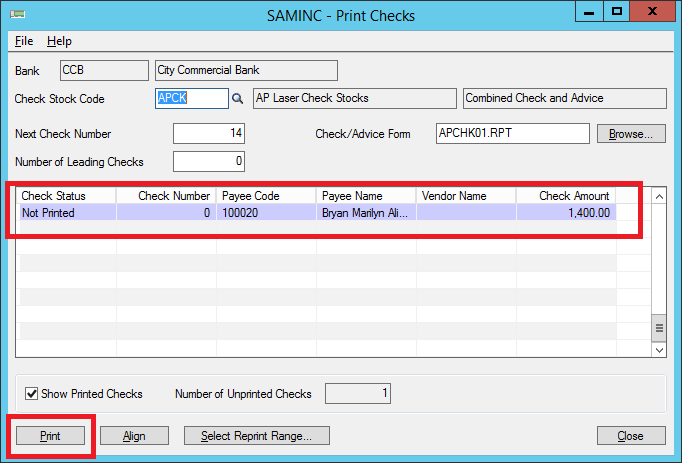
Task: Click Number of Unprinted Checks field
Action: (358, 393)
